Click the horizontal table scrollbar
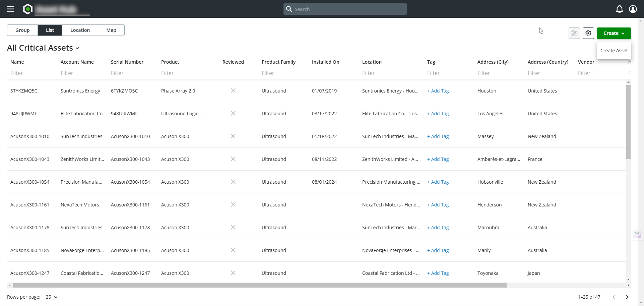The height and width of the screenshot is (306, 644). (x=260, y=286)
